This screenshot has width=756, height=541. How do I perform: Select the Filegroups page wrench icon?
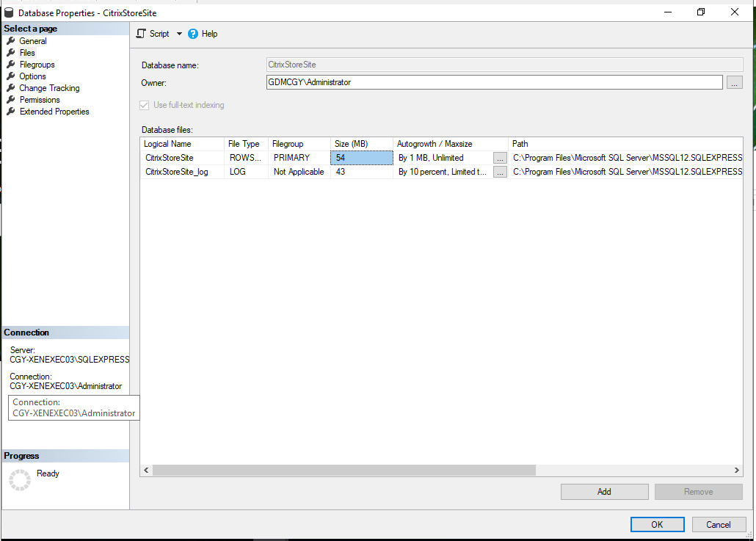[x=11, y=65]
